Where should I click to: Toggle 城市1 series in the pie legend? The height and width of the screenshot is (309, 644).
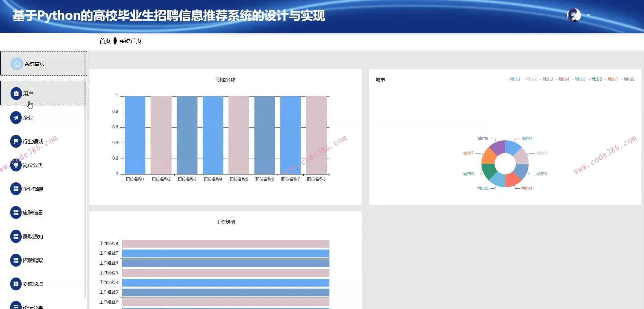[514, 79]
